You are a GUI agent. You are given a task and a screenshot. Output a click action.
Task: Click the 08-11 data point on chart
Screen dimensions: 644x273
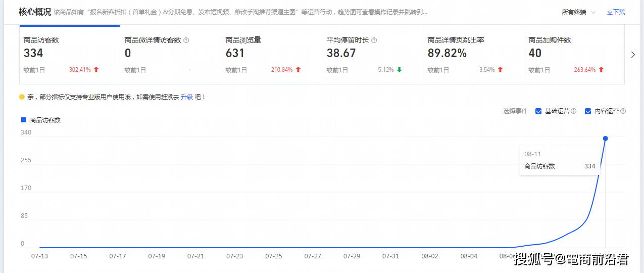[605, 139]
